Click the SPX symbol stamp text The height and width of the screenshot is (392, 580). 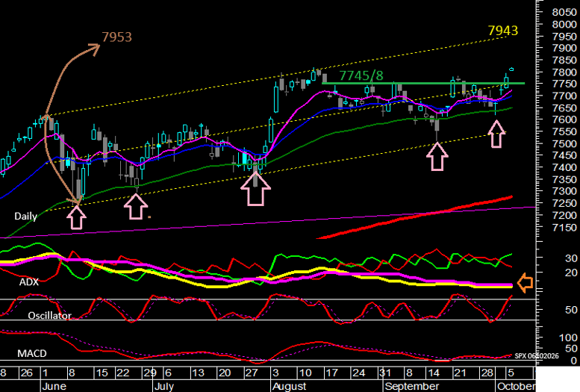(537, 355)
